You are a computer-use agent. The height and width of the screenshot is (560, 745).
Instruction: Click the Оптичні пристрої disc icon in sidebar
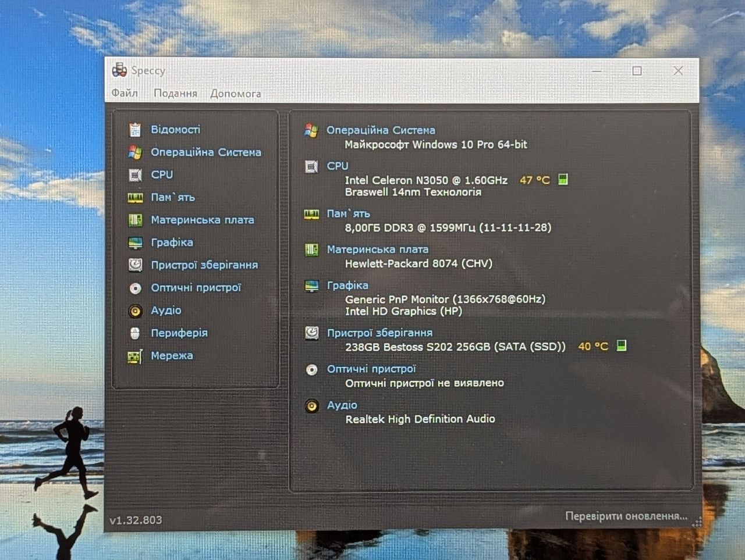click(135, 288)
